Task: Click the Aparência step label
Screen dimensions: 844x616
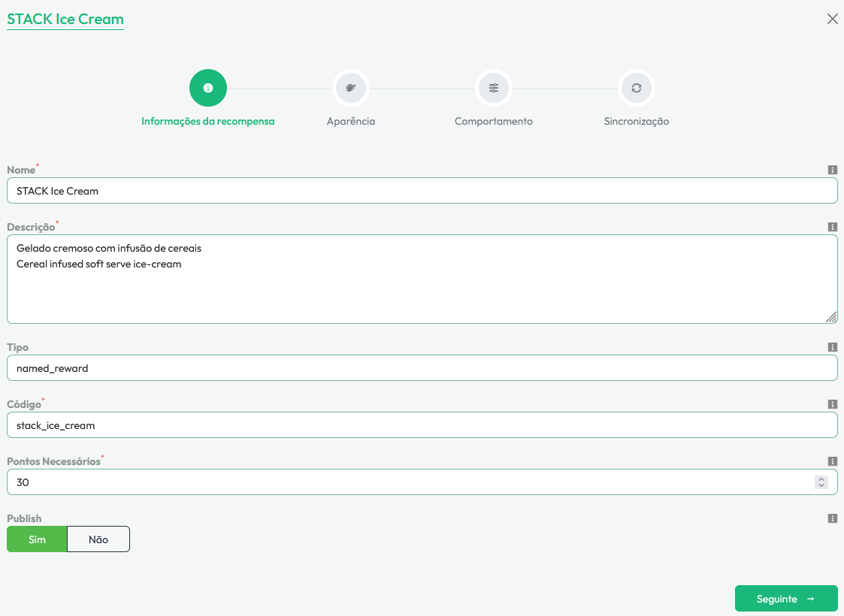Action: coord(351,121)
